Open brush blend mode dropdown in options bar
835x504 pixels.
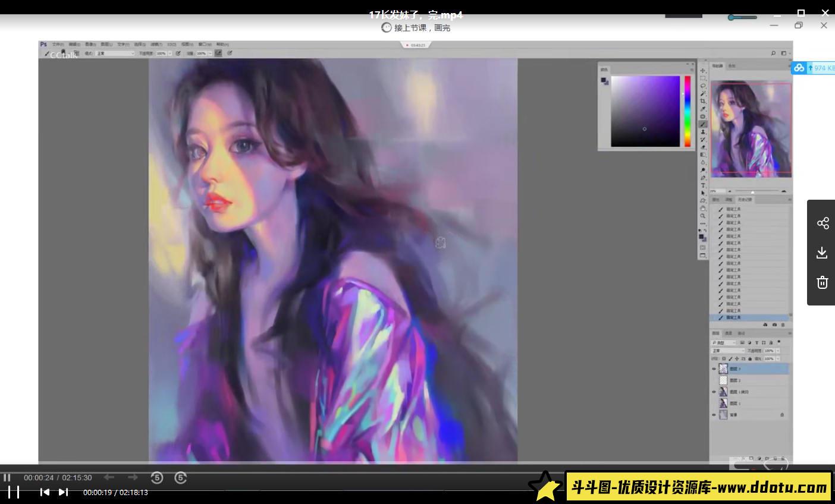tap(115, 53)
